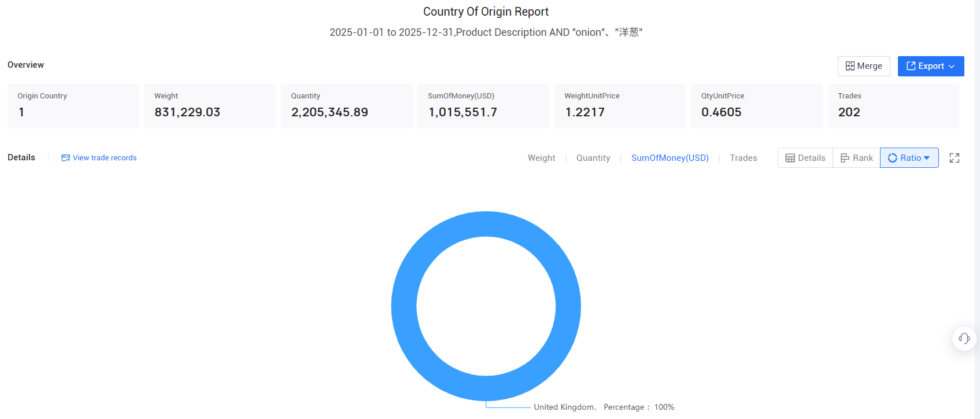Click the blue donut chart ring
This screenshot has width=980, height=419.
pyautogui.click(x=486, y=224)
